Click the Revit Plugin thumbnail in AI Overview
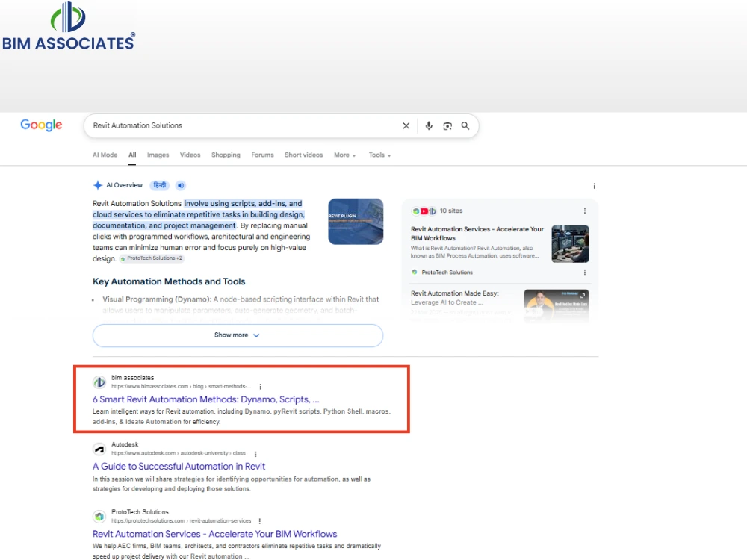The image size is (747, 560). tap(356, 222)
